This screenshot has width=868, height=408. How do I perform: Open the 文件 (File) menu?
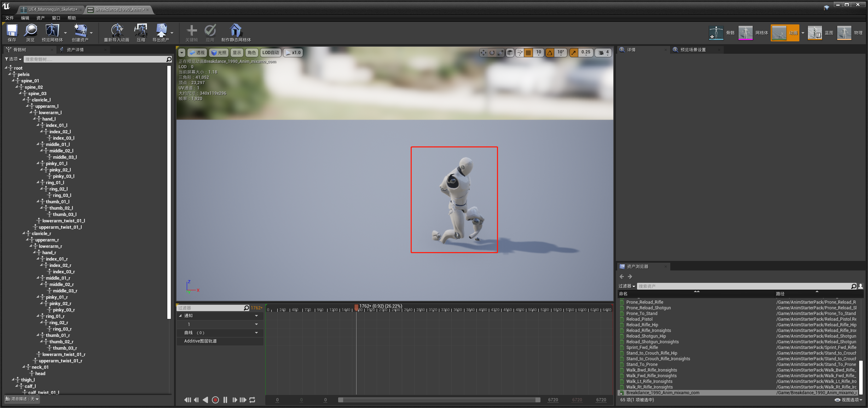(10, 18)
